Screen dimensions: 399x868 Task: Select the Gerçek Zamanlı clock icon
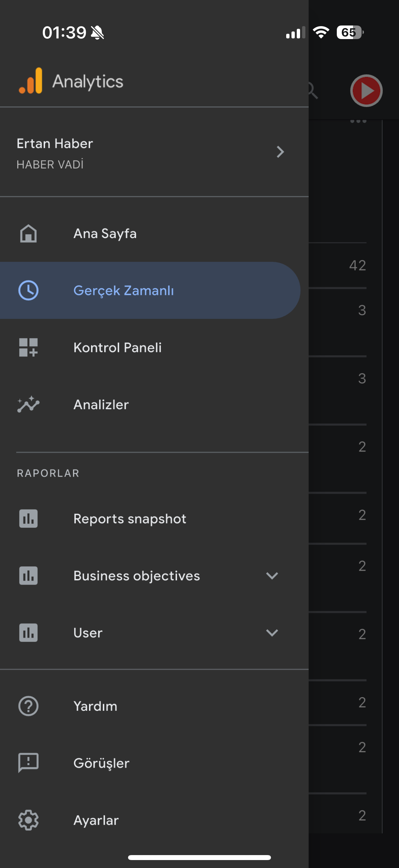(28, 290)
